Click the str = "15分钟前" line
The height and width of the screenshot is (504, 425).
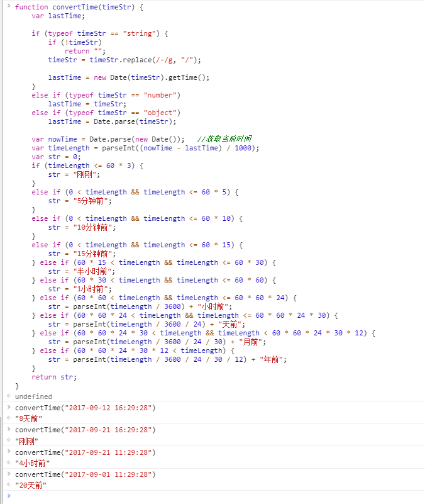click(82, 254)
